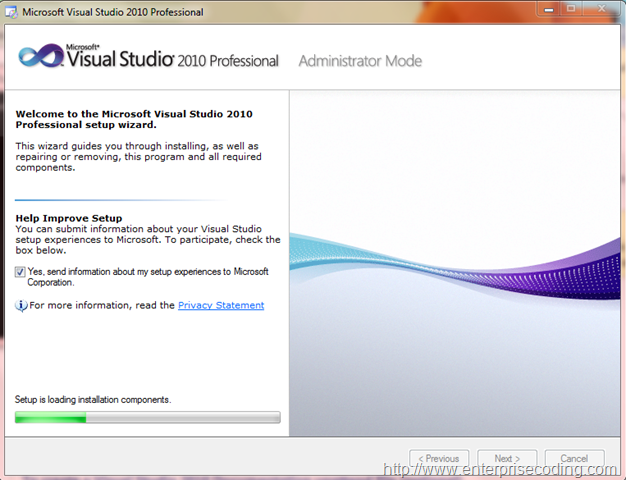626x480 pixels.
Task: Open the Privacy Statement link
Action: (221, 305)
